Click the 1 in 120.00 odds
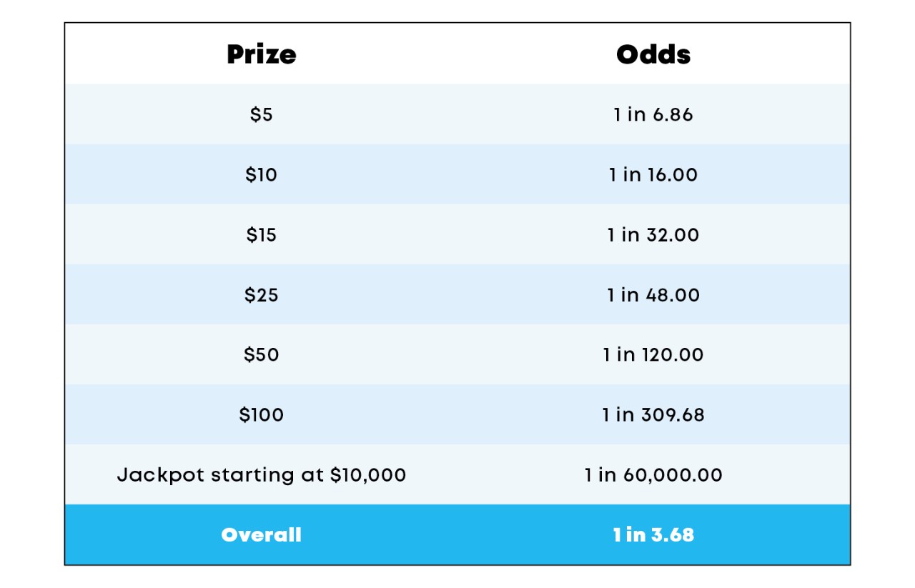 (653, 354)
